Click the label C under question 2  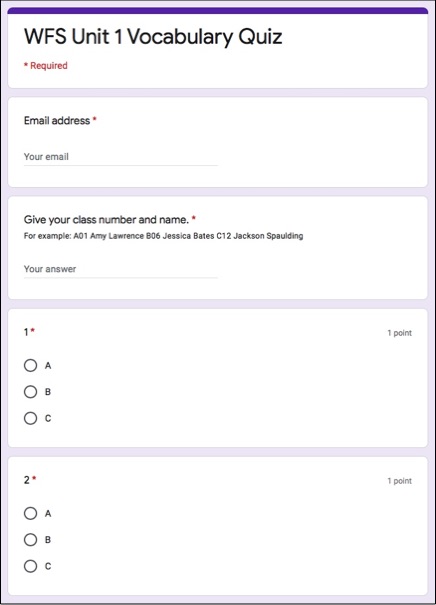[x=48, y=566]
